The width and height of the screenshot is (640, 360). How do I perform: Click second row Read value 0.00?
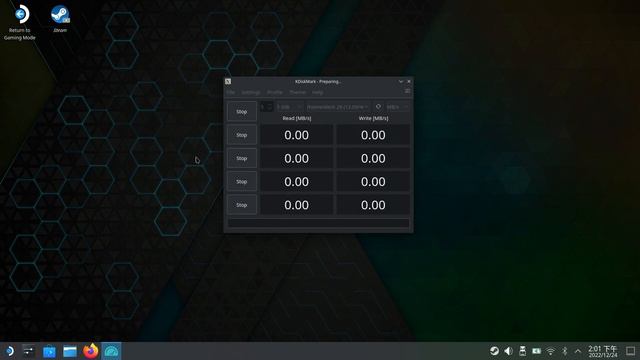(x=296, y=158)
